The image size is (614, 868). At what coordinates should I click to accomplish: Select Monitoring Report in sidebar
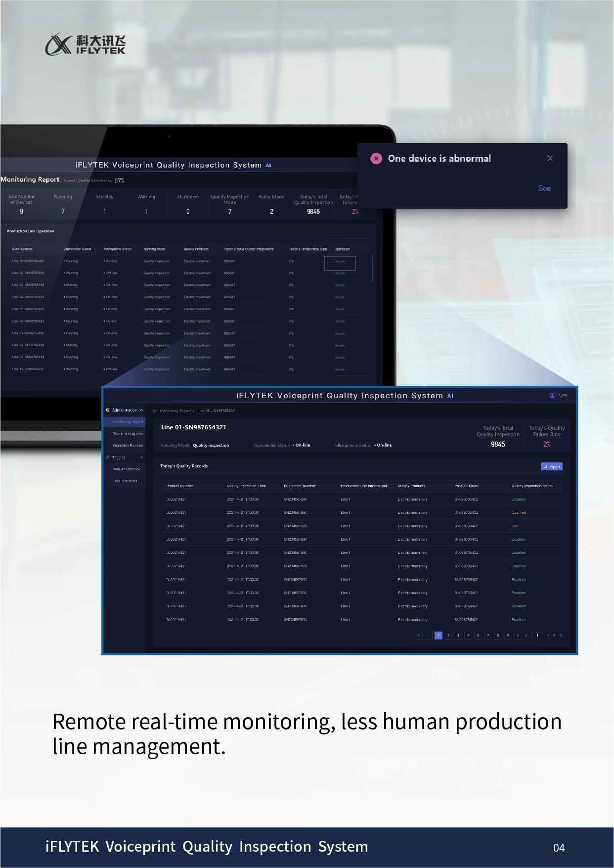(128, 422)
